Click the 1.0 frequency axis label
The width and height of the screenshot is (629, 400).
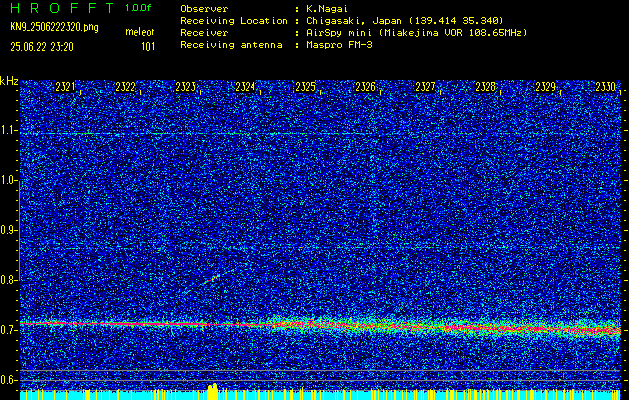click(x=8, y=181)
